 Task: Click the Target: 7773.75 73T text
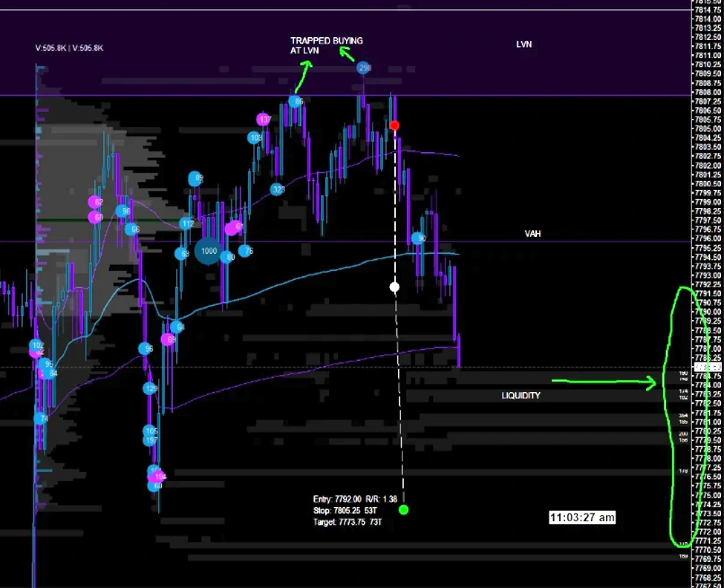tap(348, 522)
